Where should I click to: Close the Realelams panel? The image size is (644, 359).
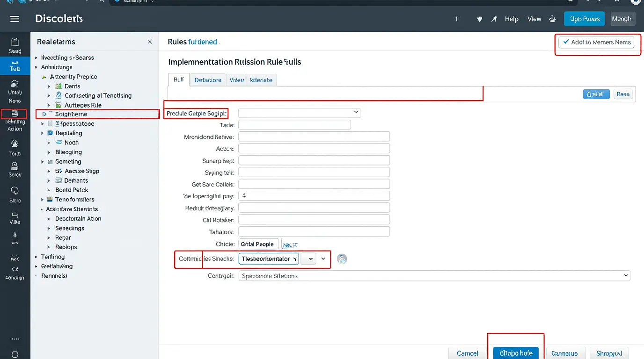[150, 42]
